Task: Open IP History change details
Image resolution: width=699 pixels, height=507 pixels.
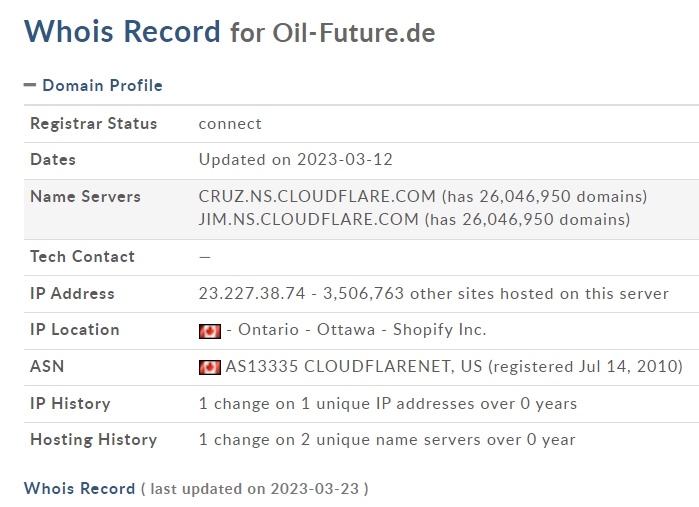Action: coord(388,404)
